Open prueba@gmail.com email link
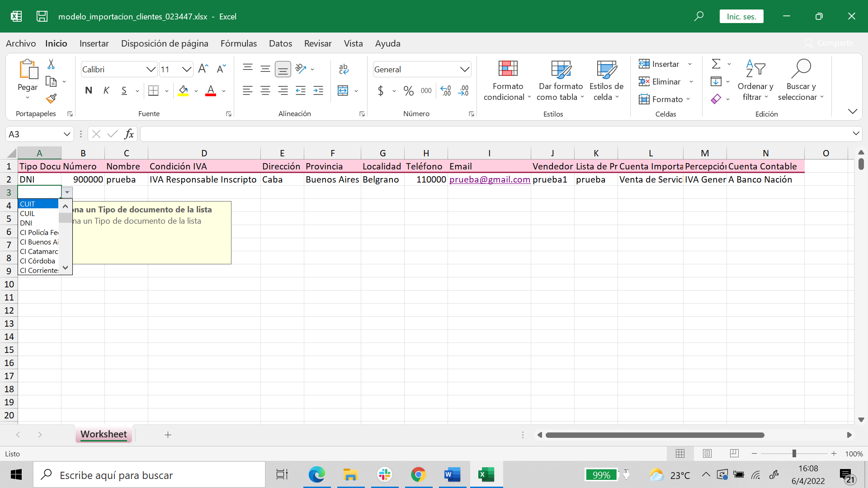The height and width of the screenshot is (488, 868). click(x=490, y=179)
